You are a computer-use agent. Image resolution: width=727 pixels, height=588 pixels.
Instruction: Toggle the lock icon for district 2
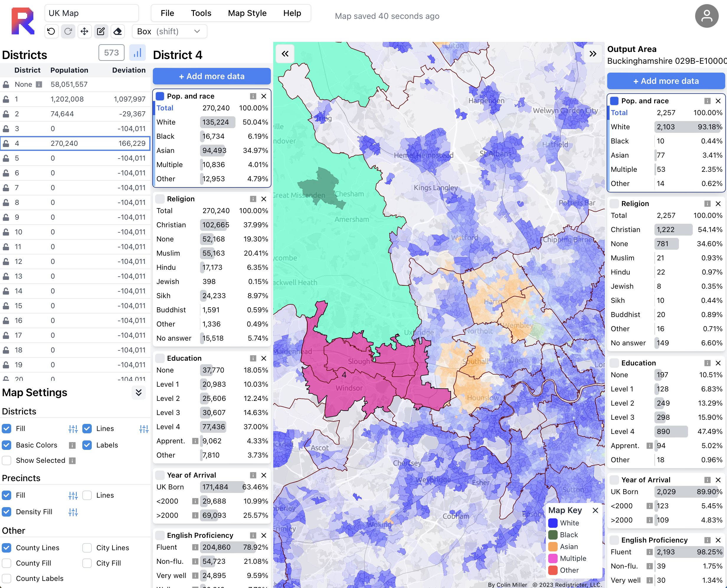(x=6, y=114)
